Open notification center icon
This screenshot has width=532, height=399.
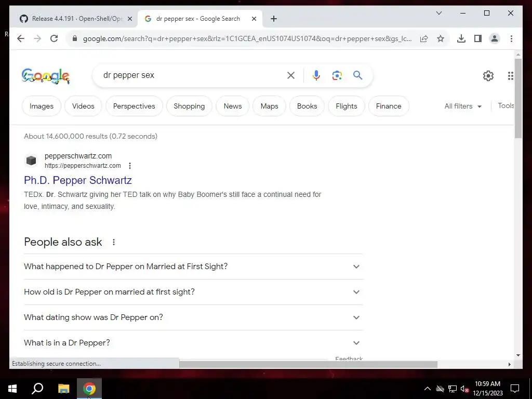tap(515, 389)
